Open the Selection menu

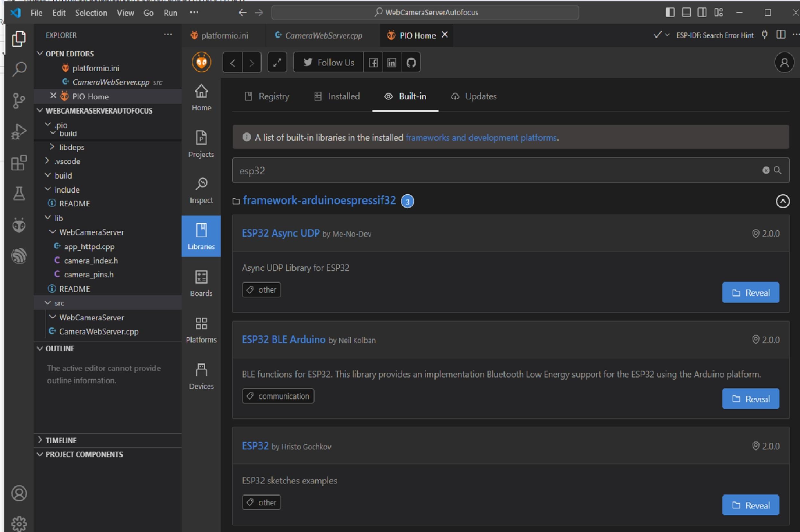click(x=91, y=13)
